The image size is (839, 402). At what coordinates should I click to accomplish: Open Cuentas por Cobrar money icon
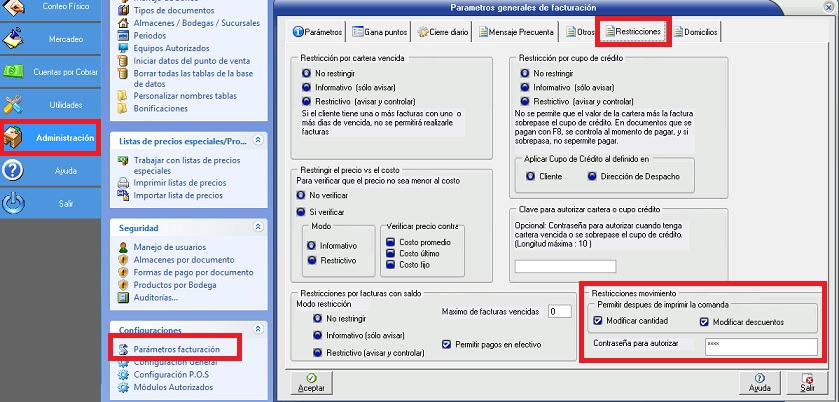pos(14,72)
